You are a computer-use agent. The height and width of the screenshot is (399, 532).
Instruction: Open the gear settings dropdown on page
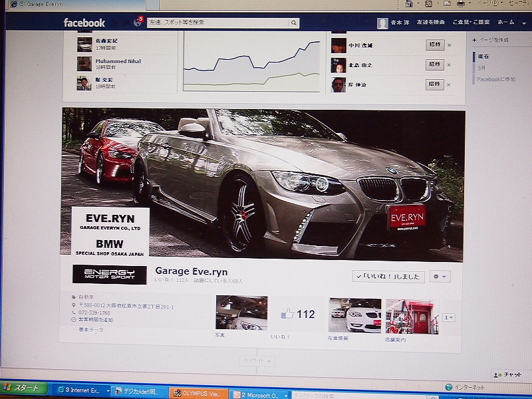tap(440, 277)
